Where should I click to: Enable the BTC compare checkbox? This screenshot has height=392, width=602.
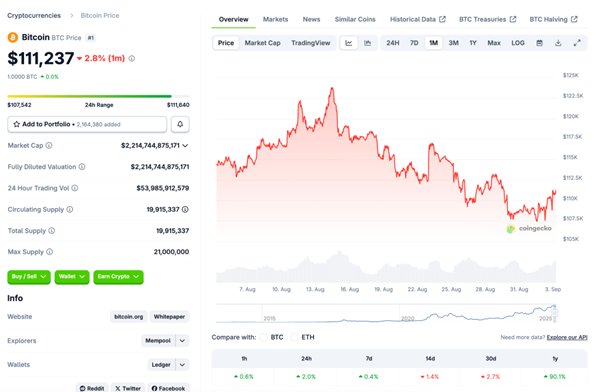tap(263, 337)
